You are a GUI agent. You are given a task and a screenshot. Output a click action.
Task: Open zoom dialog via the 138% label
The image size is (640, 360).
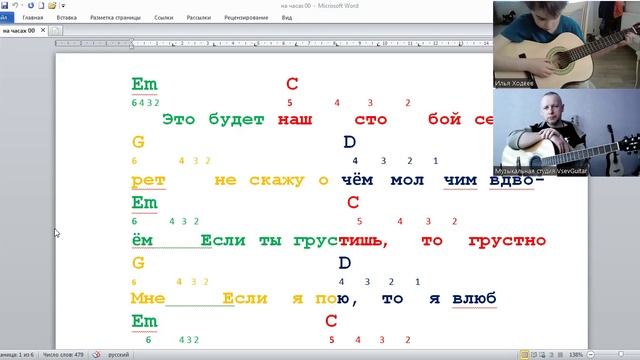[576, 355]
